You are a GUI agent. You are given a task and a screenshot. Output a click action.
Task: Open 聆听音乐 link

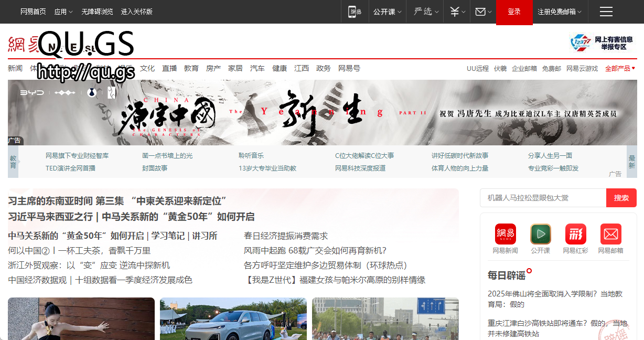(251, 156)
